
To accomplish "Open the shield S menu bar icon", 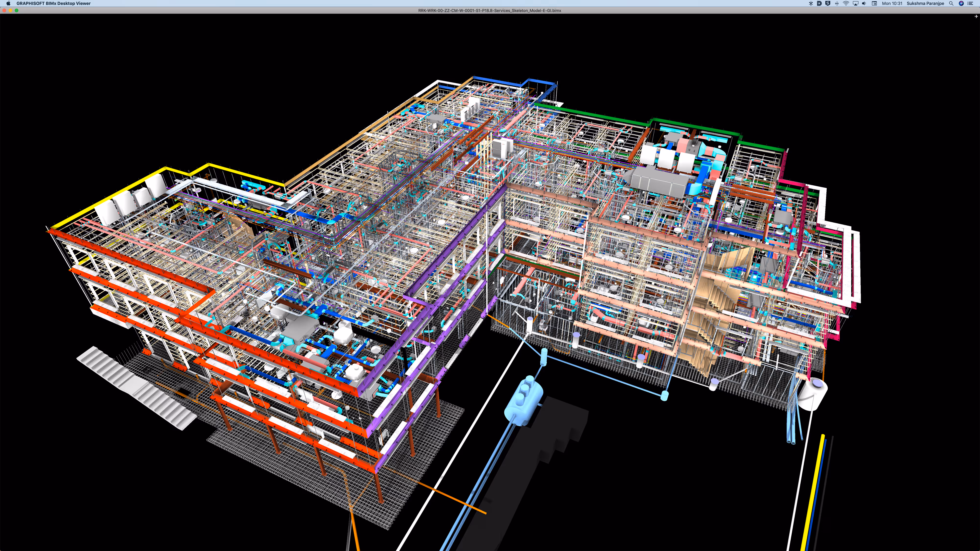I will pyautogui.click(x=828, y=3).
